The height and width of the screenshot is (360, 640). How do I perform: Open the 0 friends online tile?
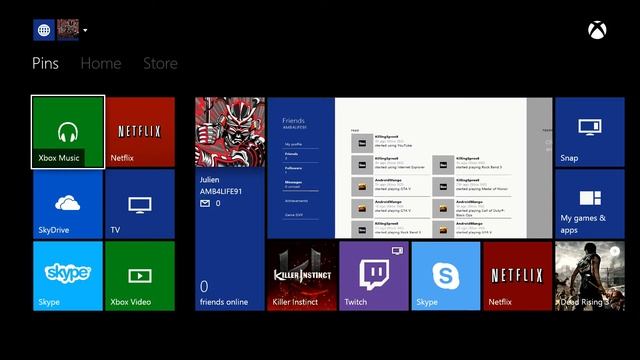point(224,293)
